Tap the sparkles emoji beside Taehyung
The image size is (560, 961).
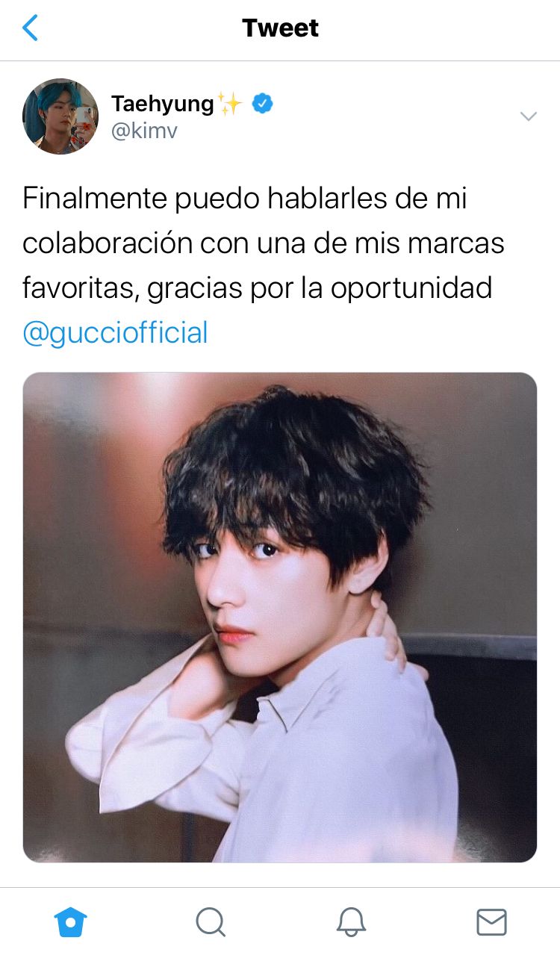[x=231, y=104]
